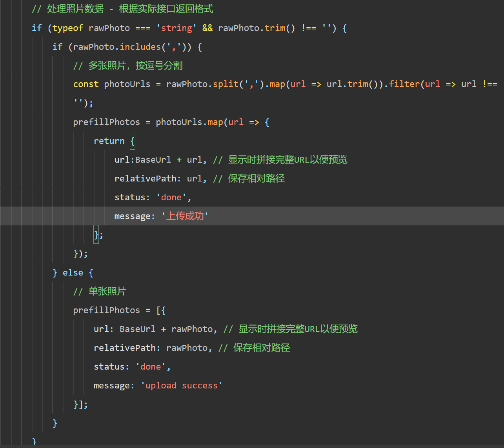Click the 'upload success' string literal

click(x=182, y=385)
